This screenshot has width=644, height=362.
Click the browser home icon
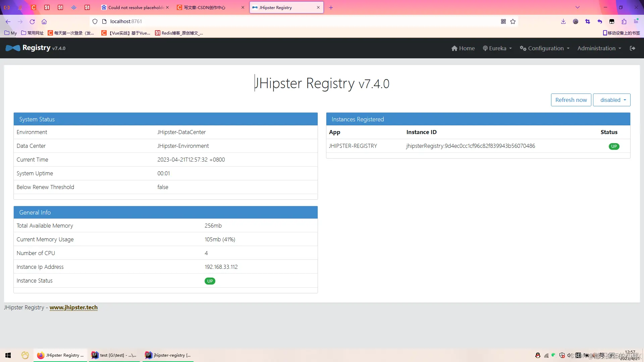tap(44, 21)
